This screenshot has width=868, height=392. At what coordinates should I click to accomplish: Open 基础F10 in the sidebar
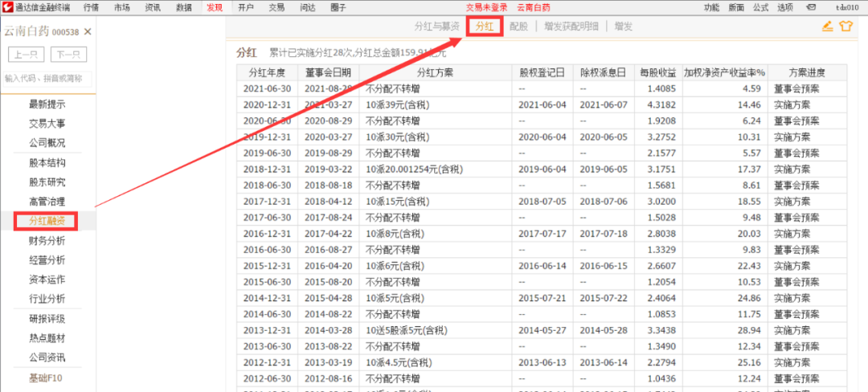[47, 378]
